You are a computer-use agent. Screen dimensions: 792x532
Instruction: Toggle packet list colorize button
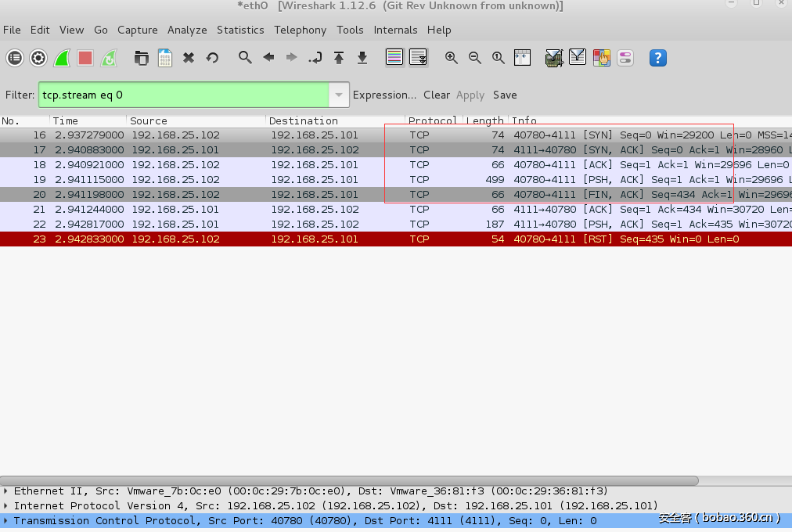point(394,58)
